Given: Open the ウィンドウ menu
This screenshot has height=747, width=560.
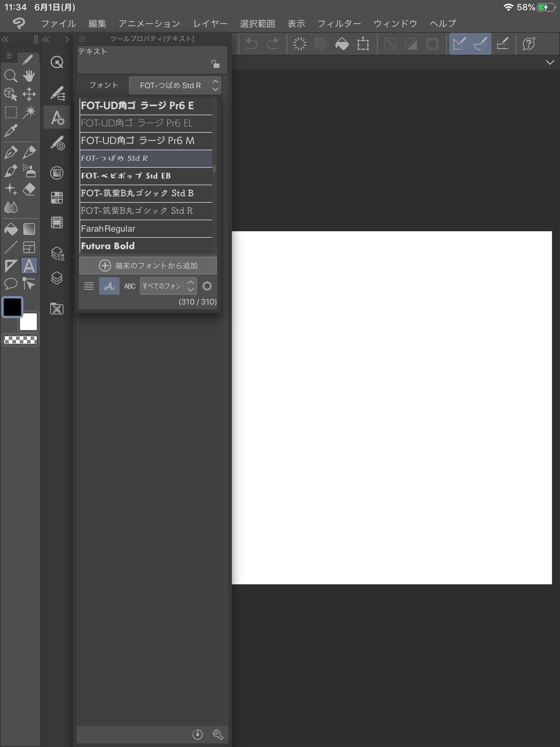Looking at the screenshot, I should click(x=395, y=24).
